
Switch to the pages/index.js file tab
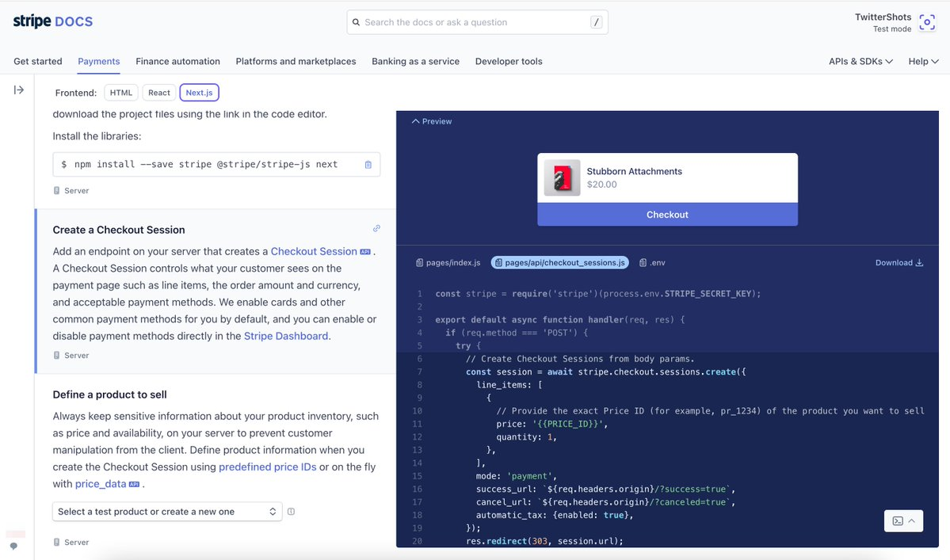(x=448, y=262)
